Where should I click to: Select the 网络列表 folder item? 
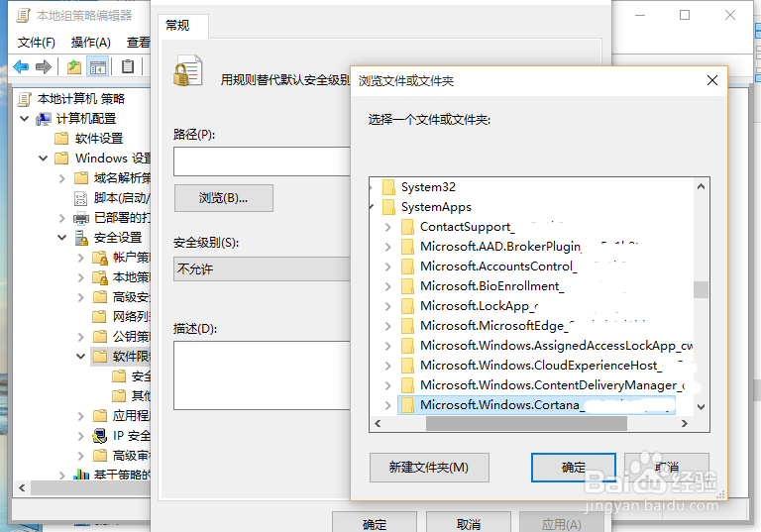pyautogui.click(x=131, y=317)
